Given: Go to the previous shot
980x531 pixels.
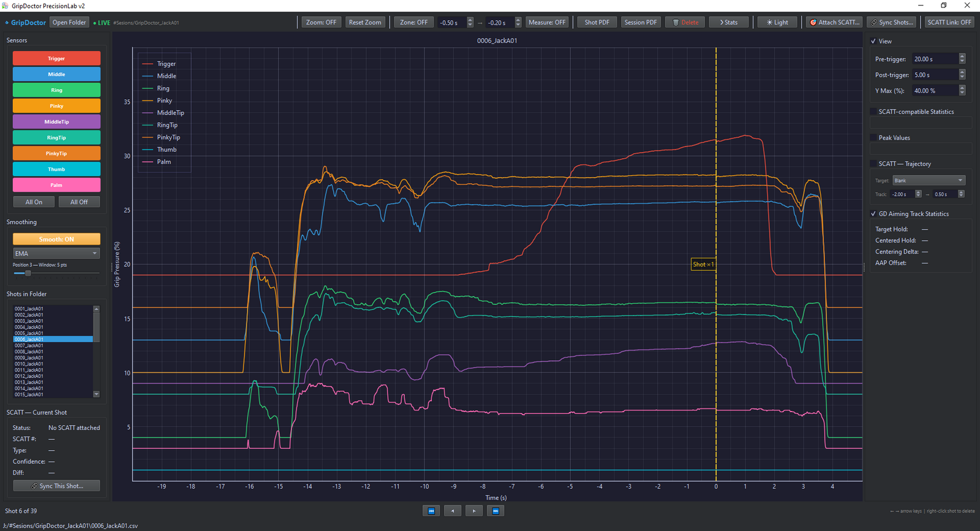Looking at the screenshot, I should [x=453, y=511].
